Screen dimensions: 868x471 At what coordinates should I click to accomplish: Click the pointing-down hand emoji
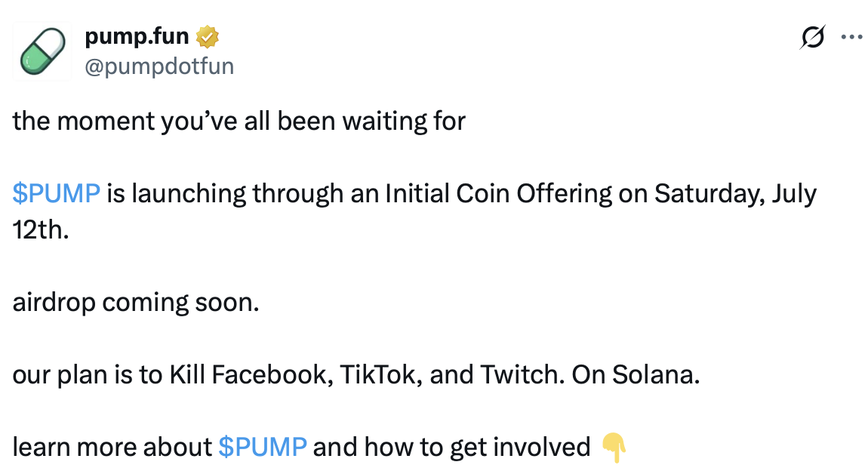point(614,448)
